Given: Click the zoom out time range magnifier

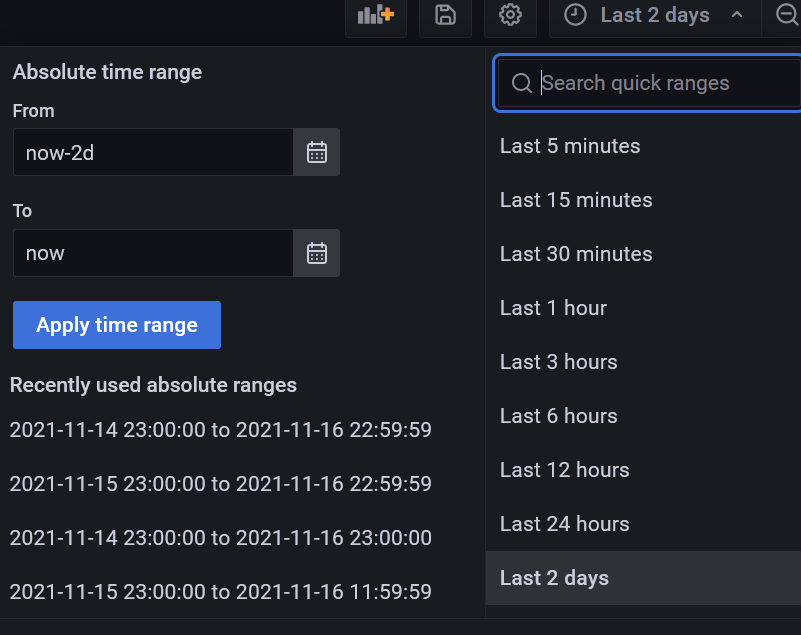Looking at the screenshot, I should (x=788, y=16).
